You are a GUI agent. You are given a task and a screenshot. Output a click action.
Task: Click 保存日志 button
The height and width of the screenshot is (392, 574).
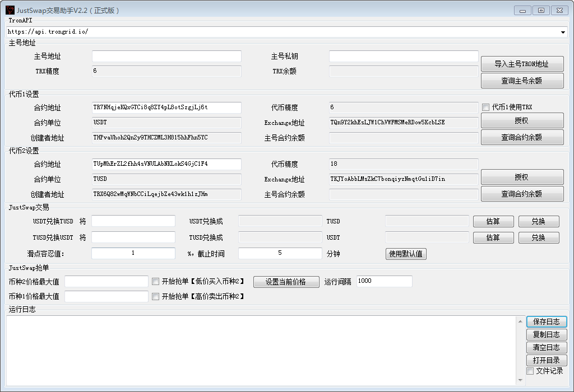[547, 322]
